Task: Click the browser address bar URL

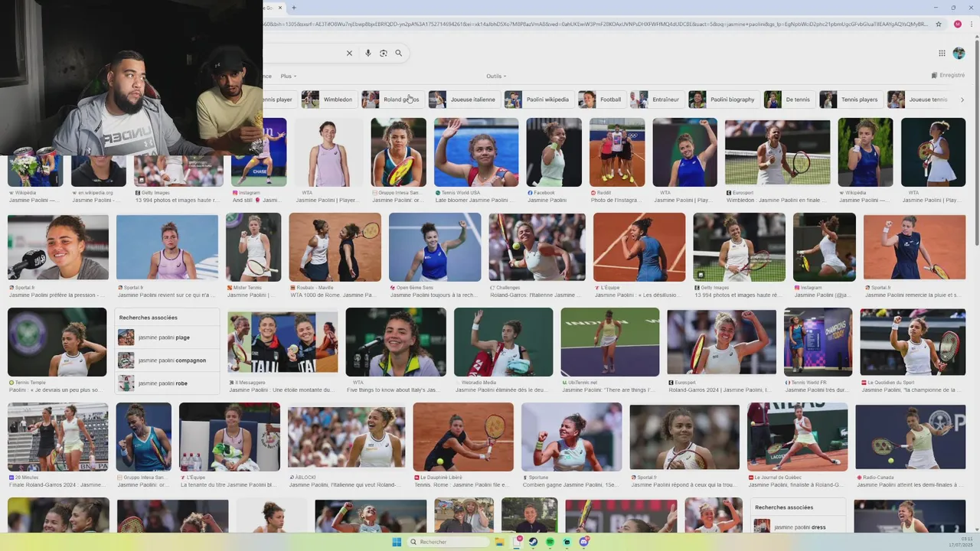Action: click(x=597, y=24)
